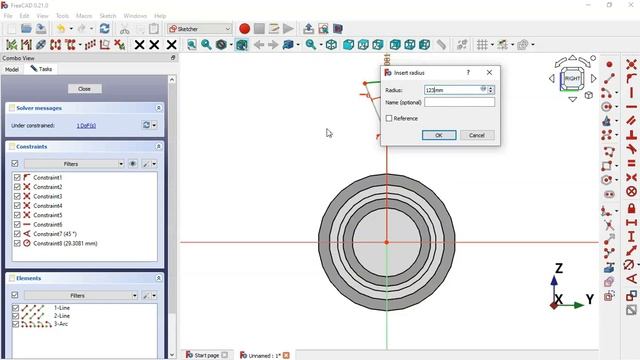Apply Coincident constraint tool
Viewport: 640px width, 360px height.
pyautogui.click(x=631, y=64)
